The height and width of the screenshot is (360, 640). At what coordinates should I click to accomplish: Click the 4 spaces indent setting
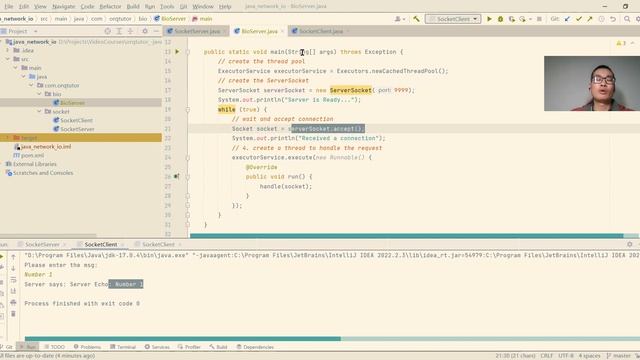coord(589,356)
